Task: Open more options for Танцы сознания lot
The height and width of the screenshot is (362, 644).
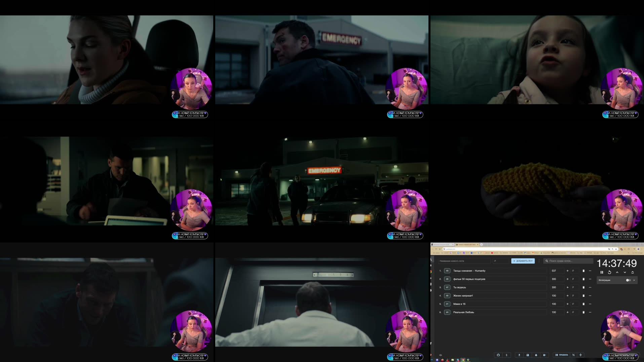Action: coord(590,271)
